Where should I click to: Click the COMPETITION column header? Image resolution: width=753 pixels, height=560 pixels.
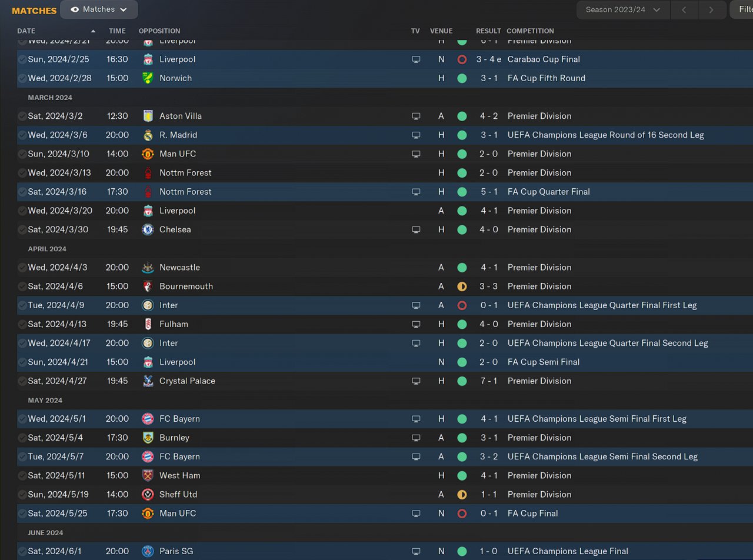point(530,31)
